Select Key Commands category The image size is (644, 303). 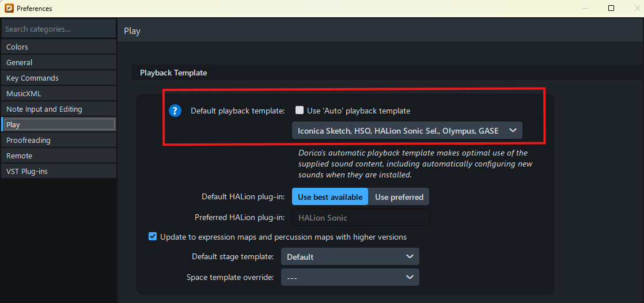(x=58, y=78)
